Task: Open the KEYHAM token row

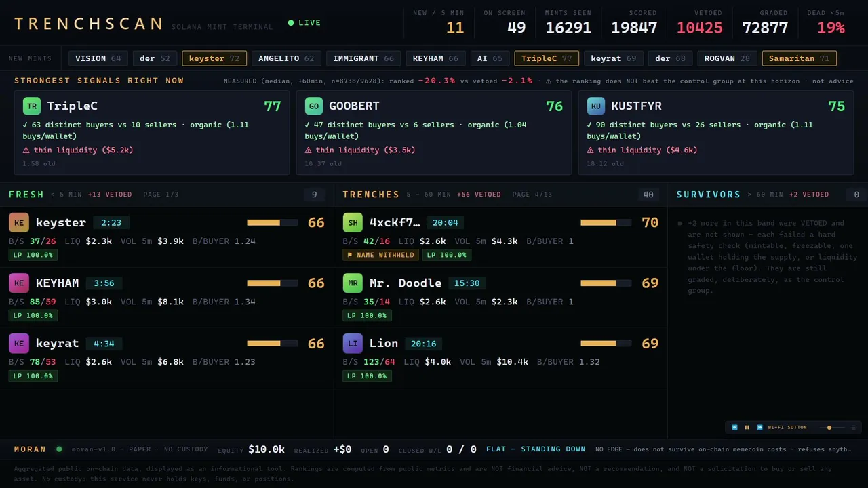Action: click(x=167, y=298)
